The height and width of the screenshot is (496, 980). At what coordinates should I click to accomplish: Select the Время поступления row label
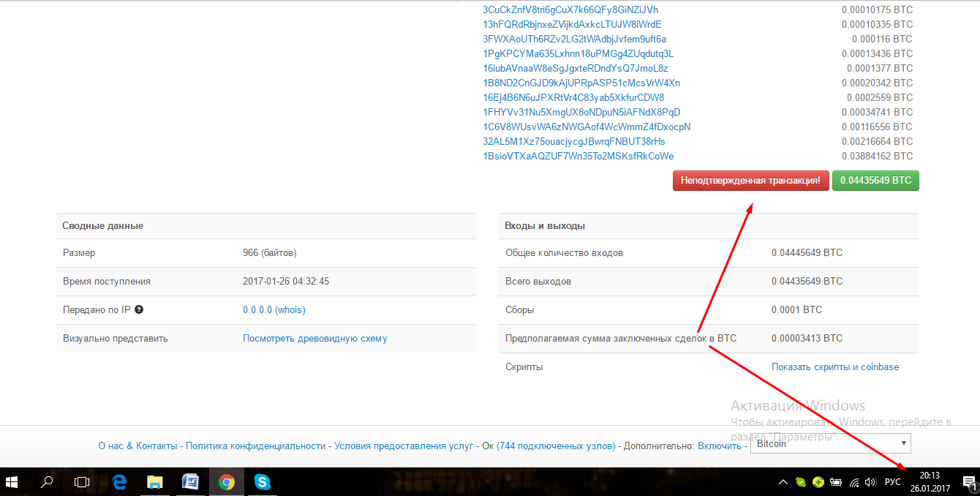pos(107,282)
